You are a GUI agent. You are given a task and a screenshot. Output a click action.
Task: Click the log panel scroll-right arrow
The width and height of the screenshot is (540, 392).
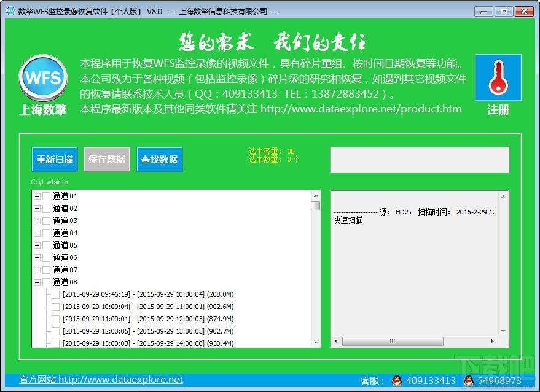click(493, 342)
